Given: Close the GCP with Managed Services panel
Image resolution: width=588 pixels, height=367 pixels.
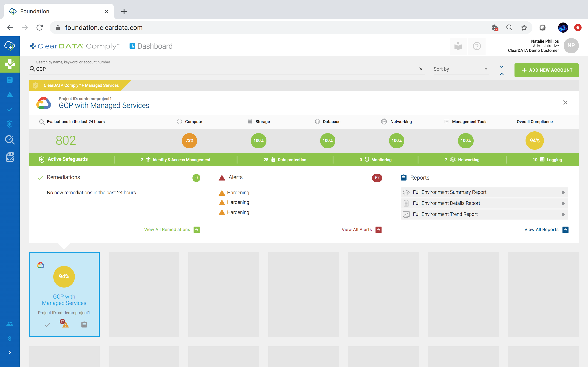Looking at the screenshot, I should [x=565, y=102].
